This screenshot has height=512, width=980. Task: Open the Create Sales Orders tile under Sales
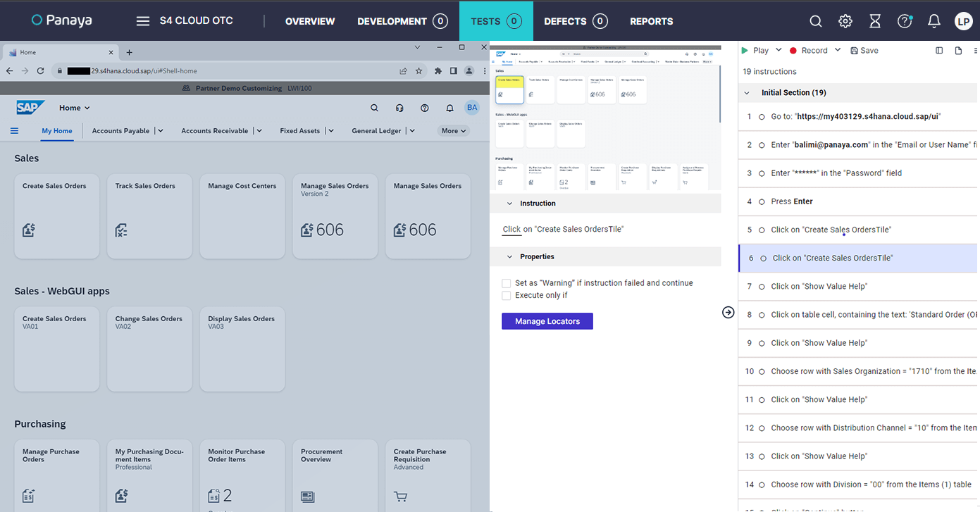(x=57, y=216)
